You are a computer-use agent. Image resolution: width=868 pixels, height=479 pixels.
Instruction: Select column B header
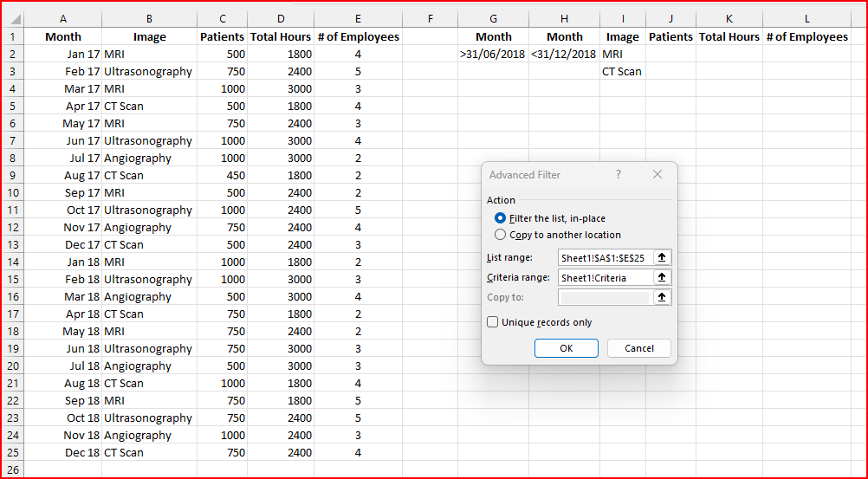pyautogui.click(x=150, y=19)
